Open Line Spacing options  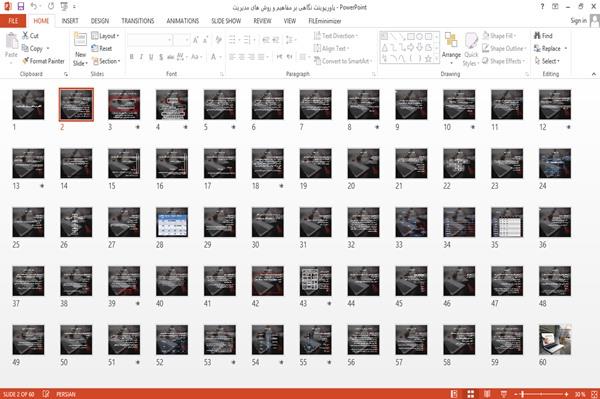coord(290,40)
